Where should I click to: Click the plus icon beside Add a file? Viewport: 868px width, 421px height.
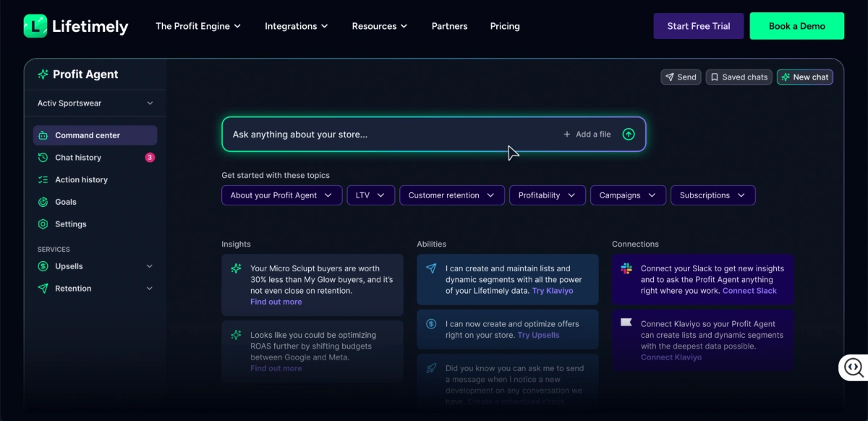pos(567,135)
